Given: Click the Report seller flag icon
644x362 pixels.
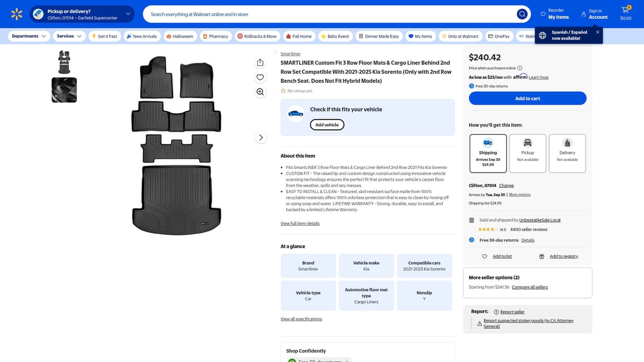Looking at the screenshot, I should pos(496,312).
